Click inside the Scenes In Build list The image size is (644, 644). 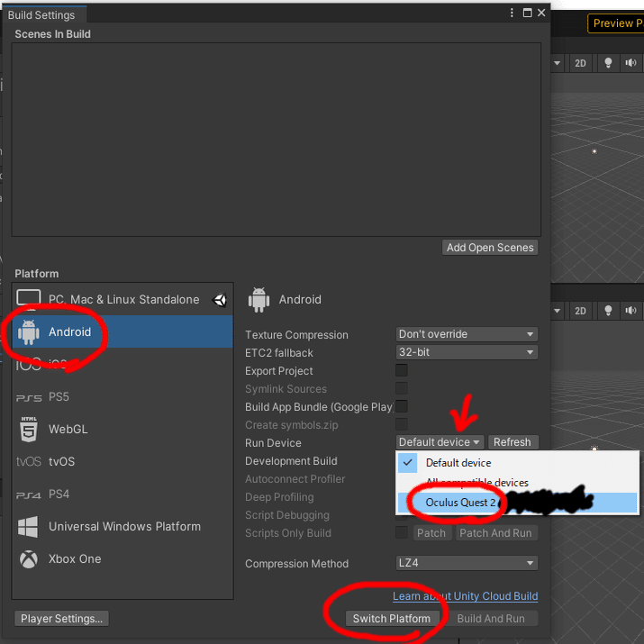tap(276, 140)
